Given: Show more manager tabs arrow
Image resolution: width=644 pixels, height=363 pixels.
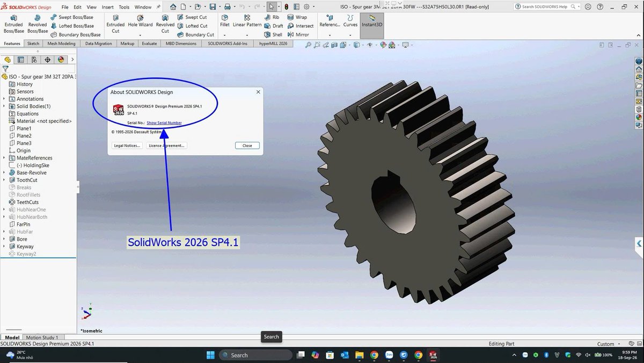Looking at the screenshot, I should pos(71,60).
